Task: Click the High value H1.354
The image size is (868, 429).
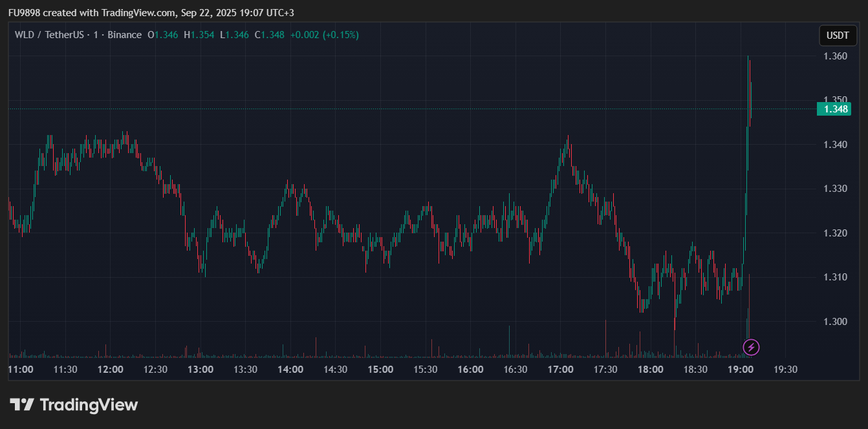Action: click(200, 35)
